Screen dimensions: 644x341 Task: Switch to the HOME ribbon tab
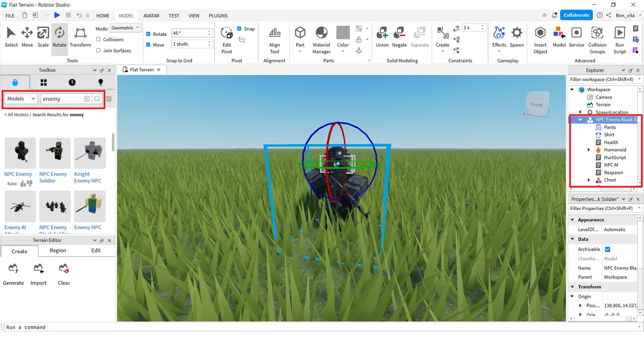(103, 16)
